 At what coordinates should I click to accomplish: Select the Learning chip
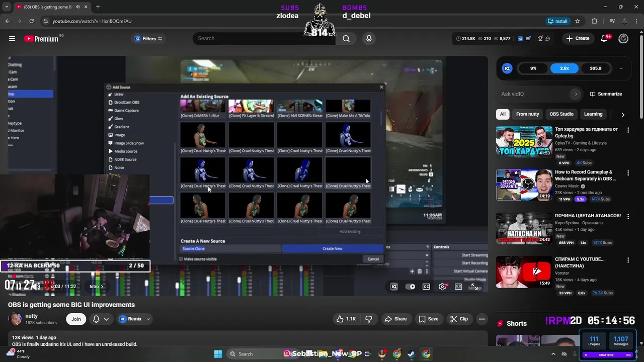[x=593, y=114]
